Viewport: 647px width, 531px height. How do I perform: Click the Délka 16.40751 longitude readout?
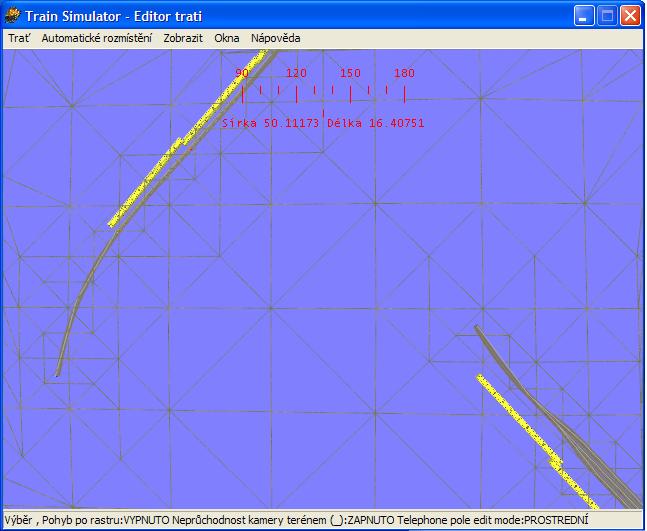pyautogui.click(x=375, y=123)
